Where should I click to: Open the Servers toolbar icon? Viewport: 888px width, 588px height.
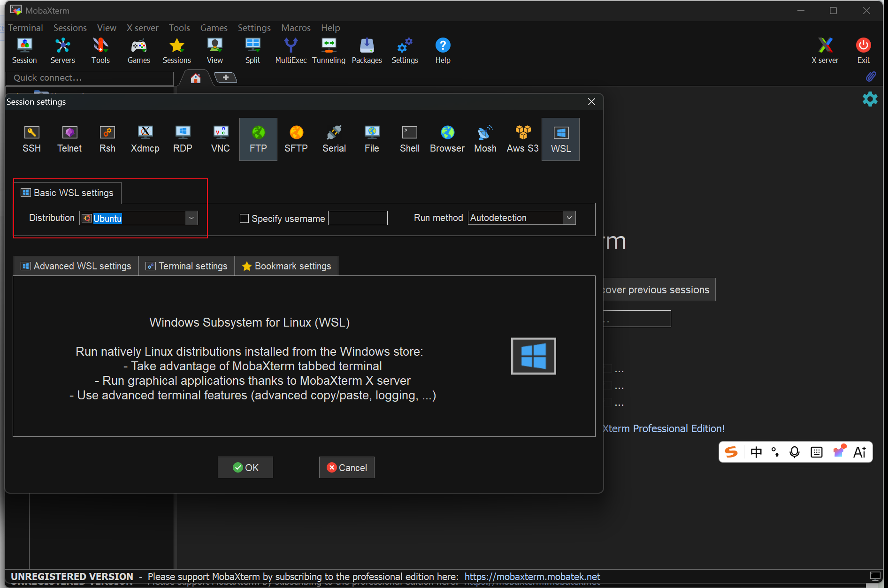coord(62,51)
